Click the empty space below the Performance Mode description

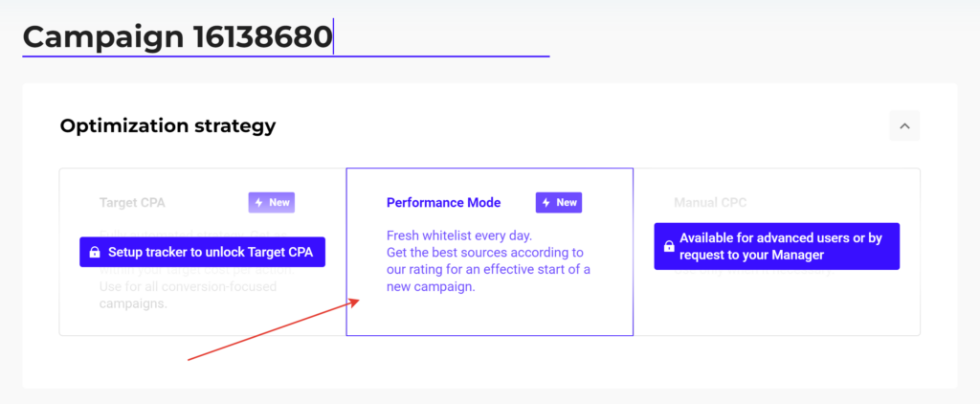click(x=489, y=315)
